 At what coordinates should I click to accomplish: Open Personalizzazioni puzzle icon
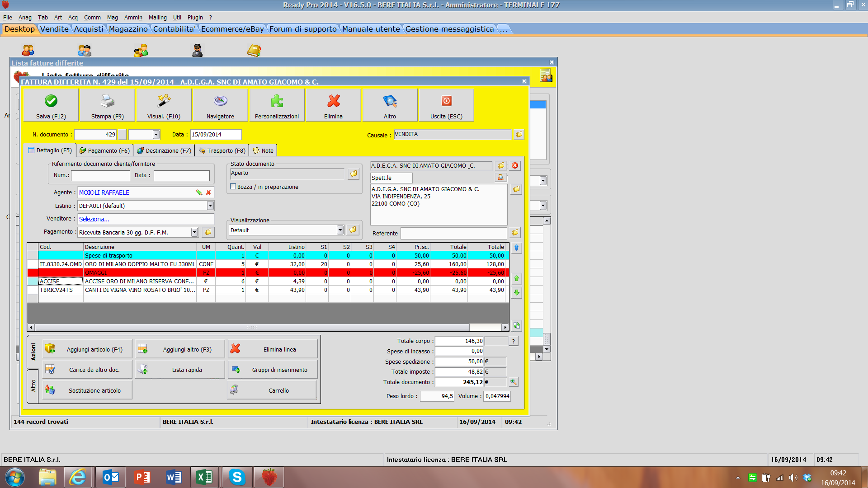tap(277, 105)
